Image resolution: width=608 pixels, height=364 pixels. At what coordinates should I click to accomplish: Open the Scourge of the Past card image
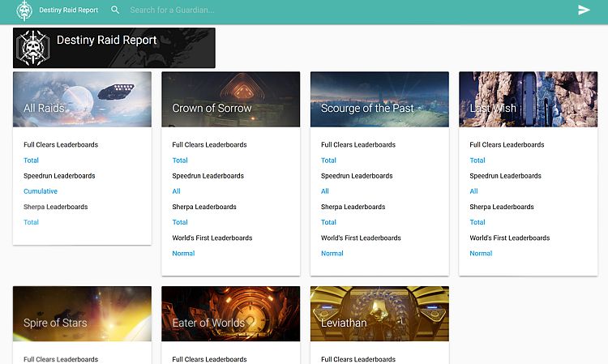[x=379, y=99]
